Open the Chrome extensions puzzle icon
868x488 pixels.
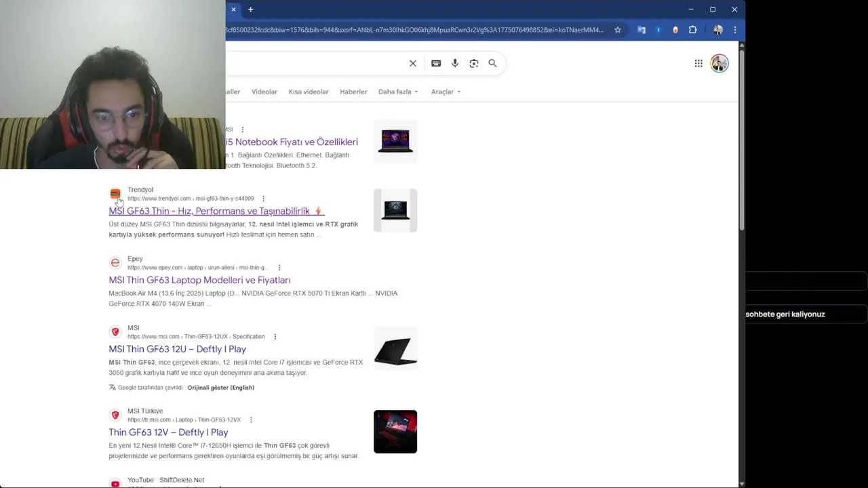(x=692, y=30)
